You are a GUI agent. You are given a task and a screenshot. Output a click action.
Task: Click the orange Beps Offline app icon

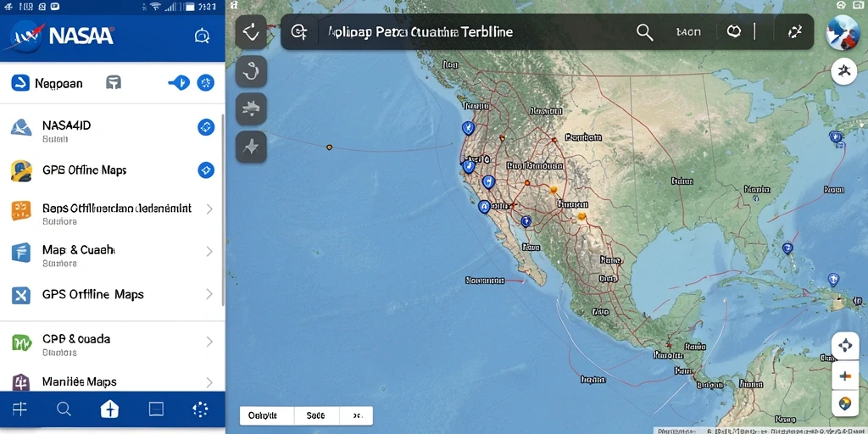[x=21, y=210]
